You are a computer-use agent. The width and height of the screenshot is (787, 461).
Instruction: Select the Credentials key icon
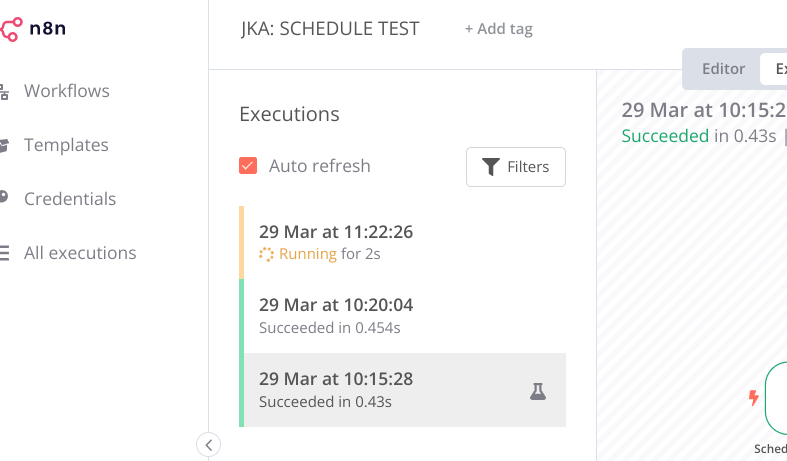[4, 197]
